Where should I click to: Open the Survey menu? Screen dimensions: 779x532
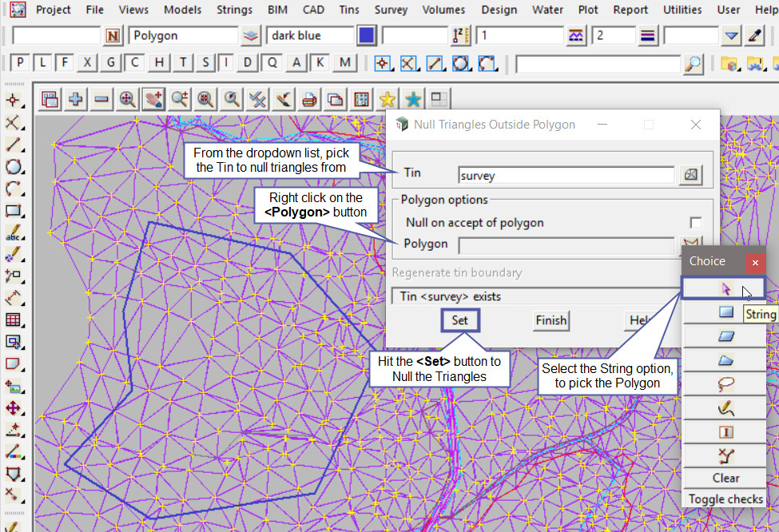[x=391, y=10]
